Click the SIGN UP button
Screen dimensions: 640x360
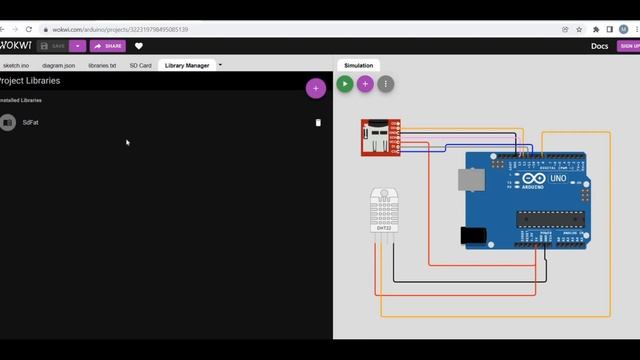629,46
